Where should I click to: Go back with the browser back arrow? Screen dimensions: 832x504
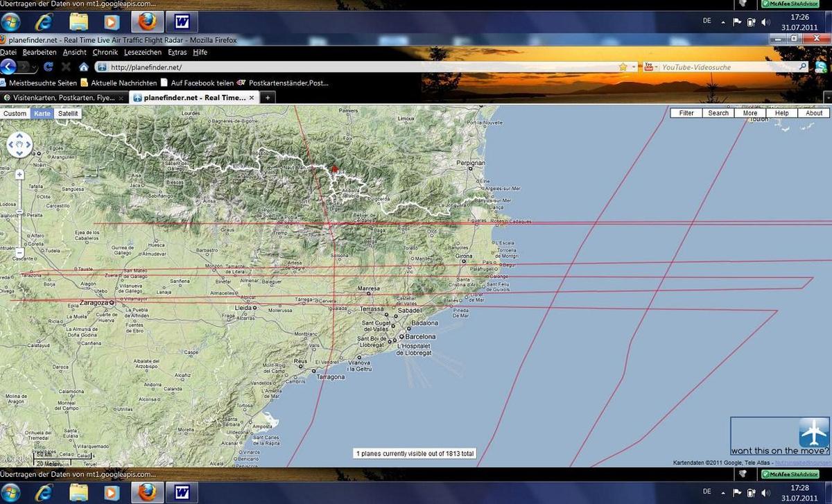click(x=8, y=67)
